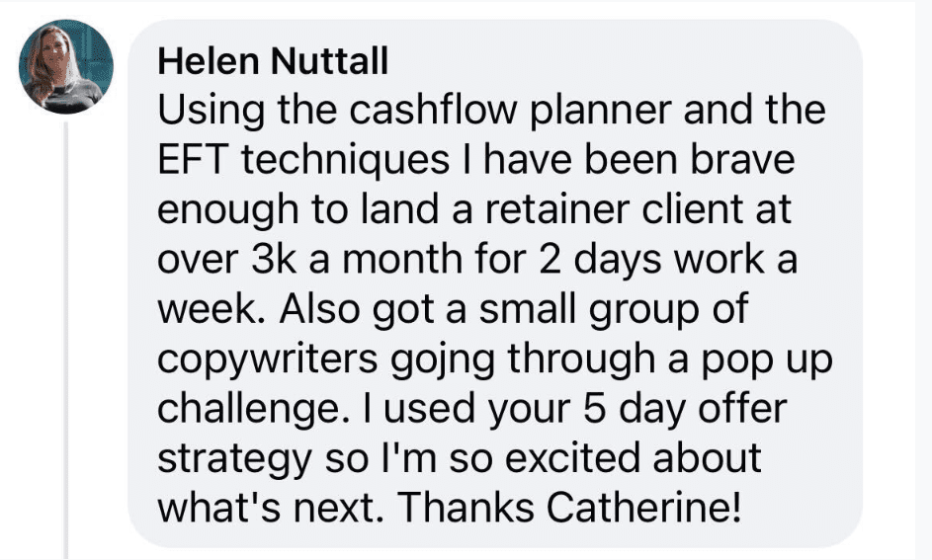Click the word "Using" starting the comment
This screenshot has width=932, height=560.
(x=212, y=111)
